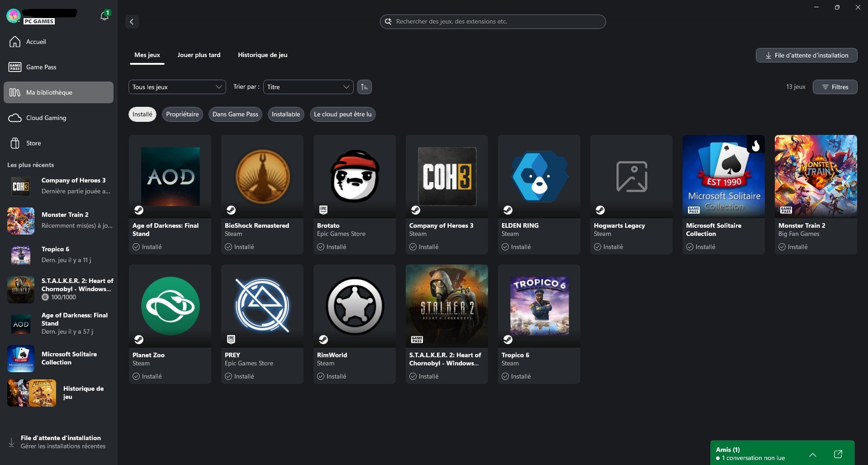Switch to Mes jeux tab
The height and width of the screenshot is (465, 868).
147,55
